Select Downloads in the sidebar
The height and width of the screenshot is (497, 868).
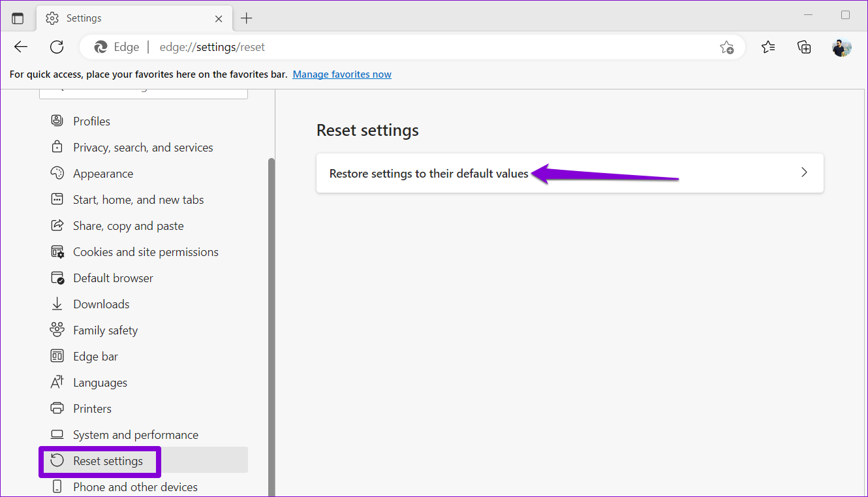click(x=101, y=304)
